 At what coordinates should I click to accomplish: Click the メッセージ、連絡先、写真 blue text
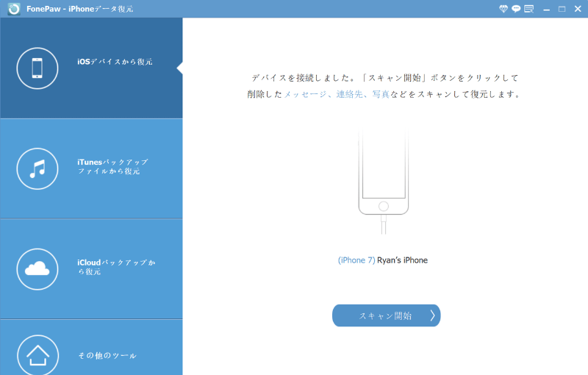337,94
